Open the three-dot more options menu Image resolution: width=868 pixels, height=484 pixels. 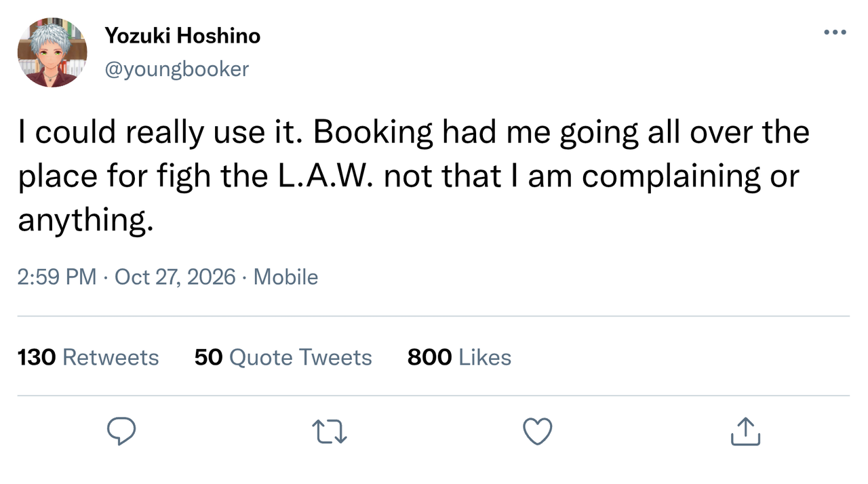click(x=835, y=32)
